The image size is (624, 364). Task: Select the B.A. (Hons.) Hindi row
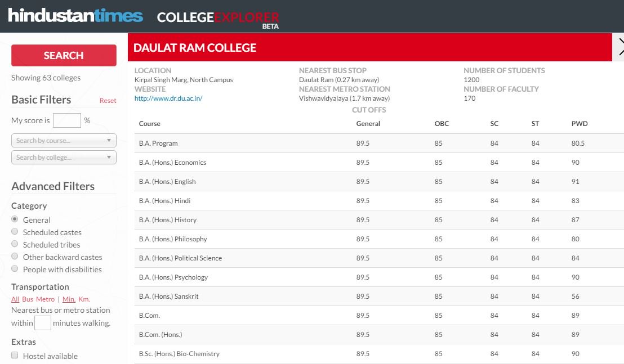click(x=379, y=201)
